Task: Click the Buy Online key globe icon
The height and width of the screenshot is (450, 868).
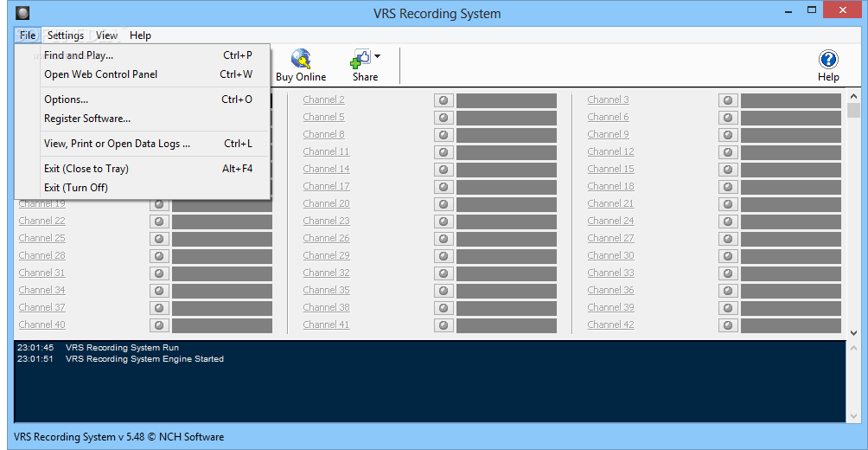Action: click(301, 58)
